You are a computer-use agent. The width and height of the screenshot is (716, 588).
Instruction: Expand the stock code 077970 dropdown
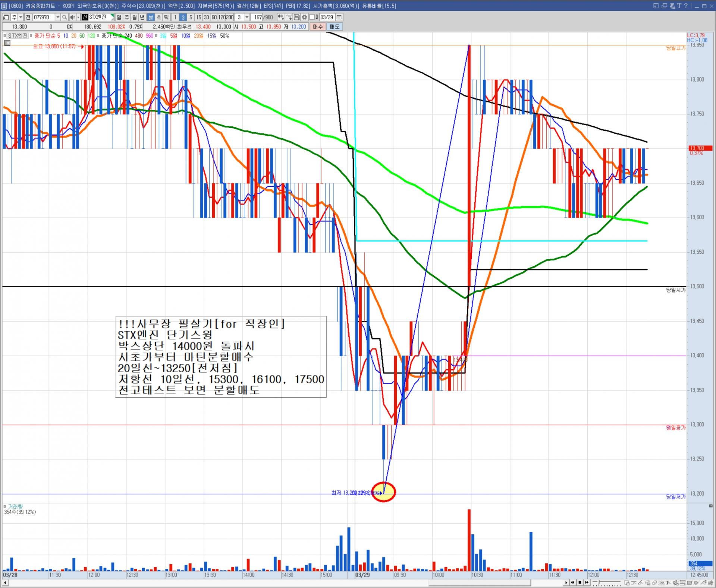(57, 17)
